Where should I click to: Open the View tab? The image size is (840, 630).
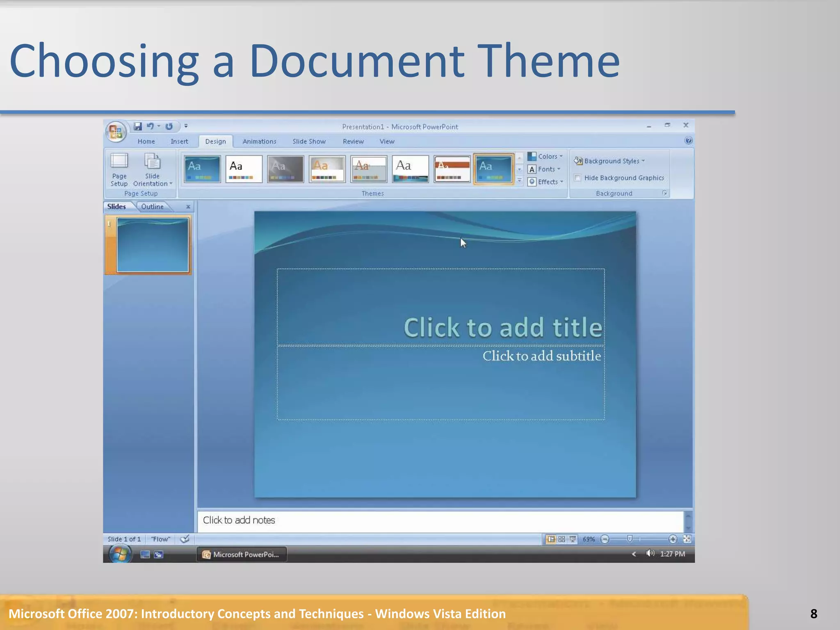387,142
